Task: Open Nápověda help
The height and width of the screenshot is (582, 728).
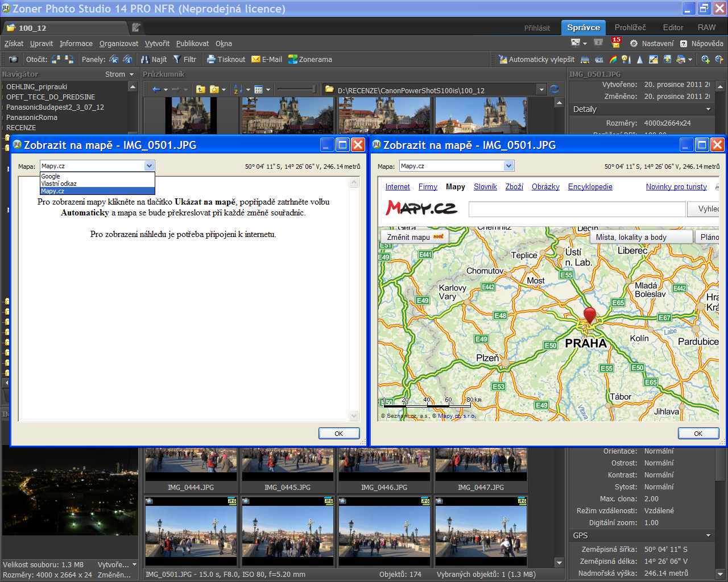Action: pyautogui.click(x=701, y=43)
